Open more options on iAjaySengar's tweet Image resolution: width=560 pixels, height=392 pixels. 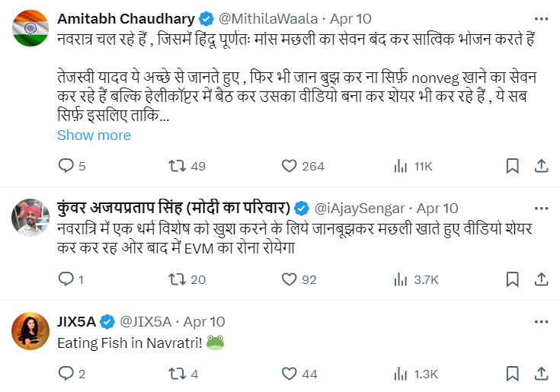(540, 208)
